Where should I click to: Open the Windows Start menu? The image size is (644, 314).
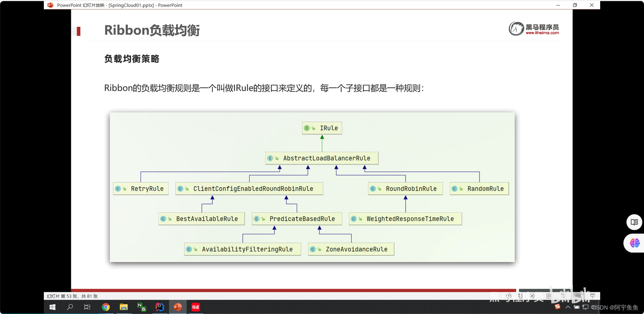pyautogui.click(x=53, y=307)
